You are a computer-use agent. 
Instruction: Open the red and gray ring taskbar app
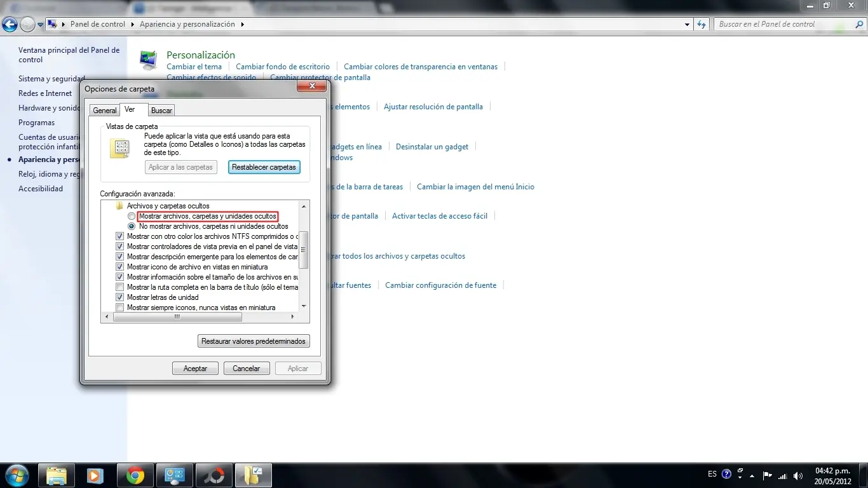coord(214,475)
